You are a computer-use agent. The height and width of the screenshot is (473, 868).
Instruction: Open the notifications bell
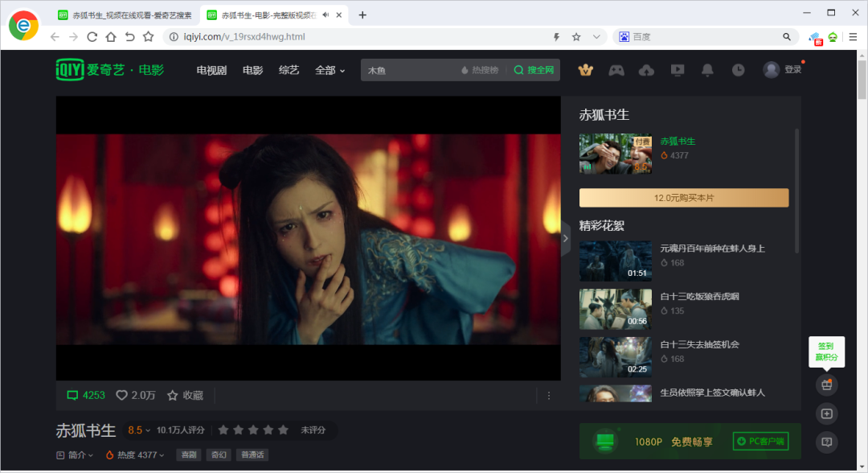707,70
